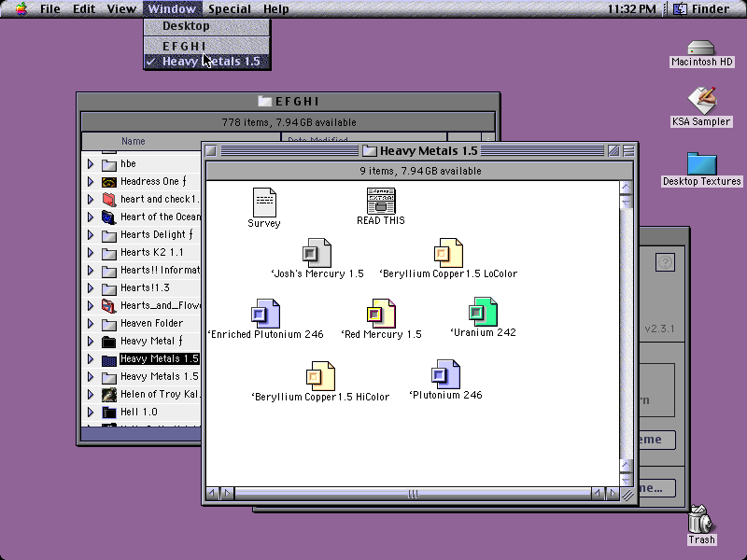Viewport: 747px width, 560px height.
Task: Click the "9 items, 7.94 GB available" status text
Action: click(x=420, y=171)
